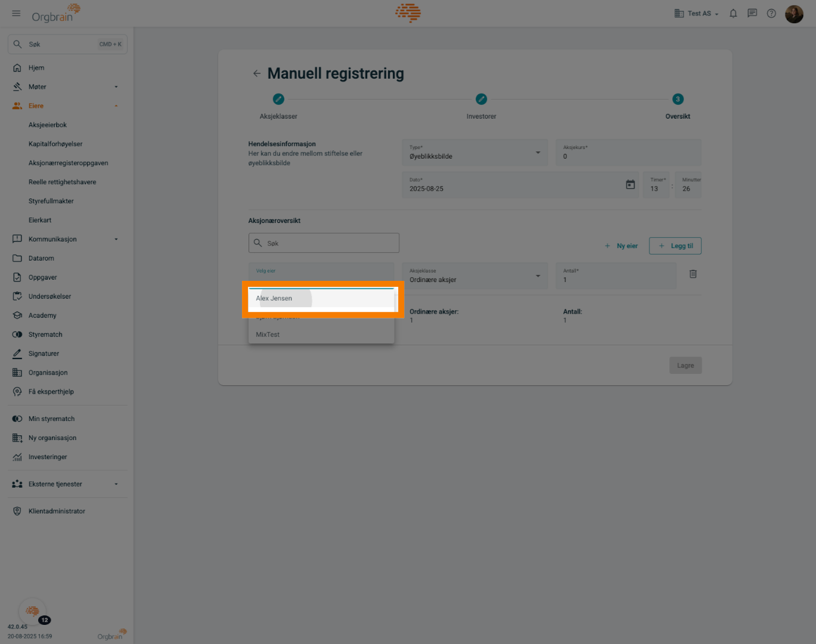Open Undersøkelser icon
The image size is (816, 644).
(x=17, y=296)
